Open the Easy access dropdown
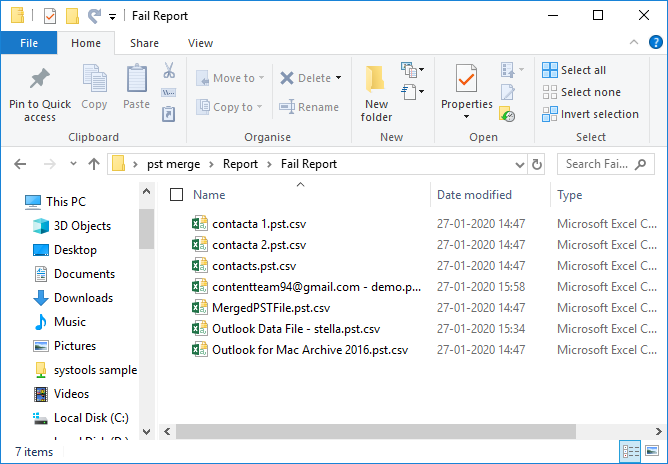Viewport: 668px width, 464px height. point(412,92)
